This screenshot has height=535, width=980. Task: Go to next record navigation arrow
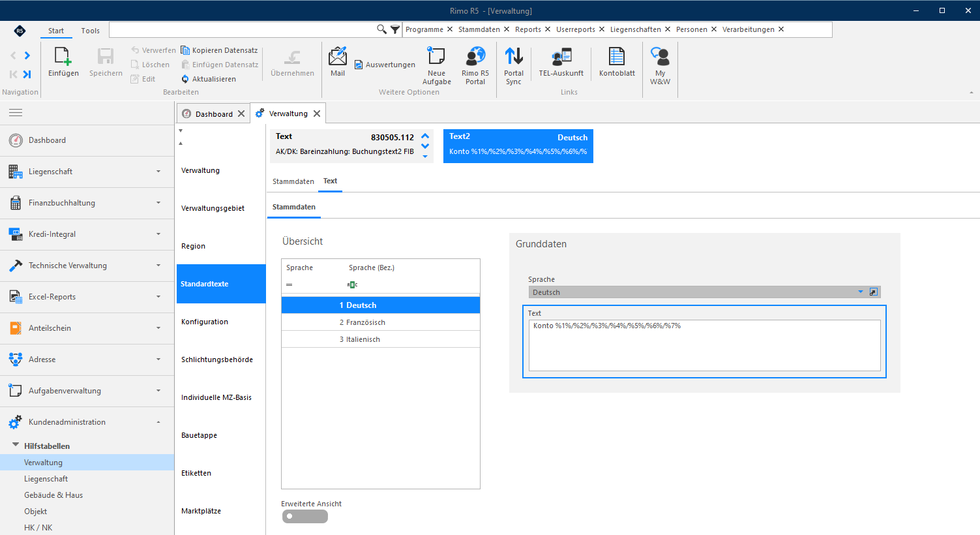click(x=27, y=55)
